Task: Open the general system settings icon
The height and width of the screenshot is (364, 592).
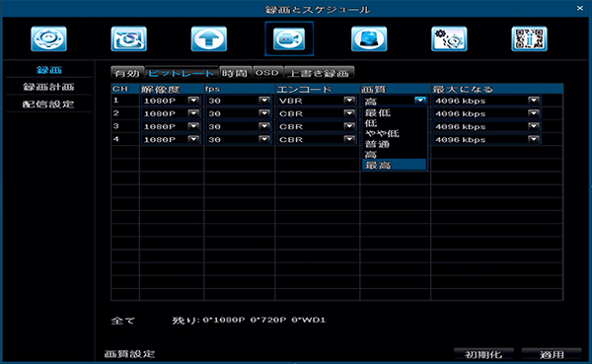Action: pyautogui.click(x=48, y=38)
